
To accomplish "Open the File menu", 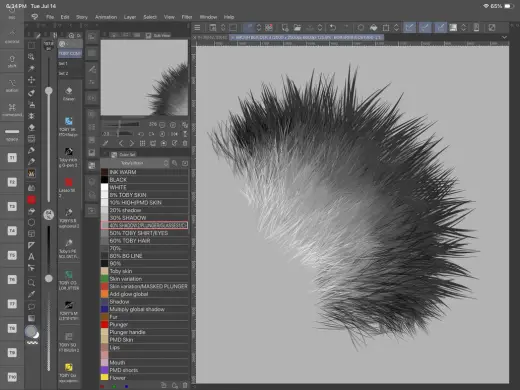I will 50,17.
